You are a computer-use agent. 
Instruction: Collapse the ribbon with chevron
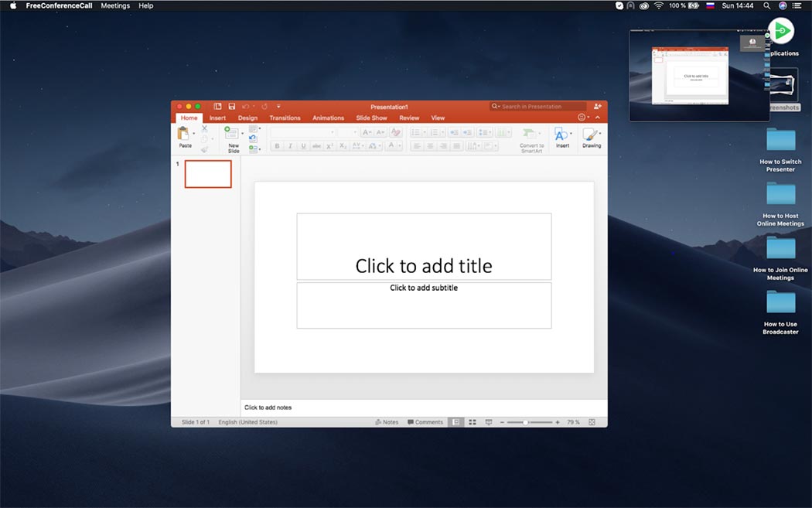(x=597, y=118)
